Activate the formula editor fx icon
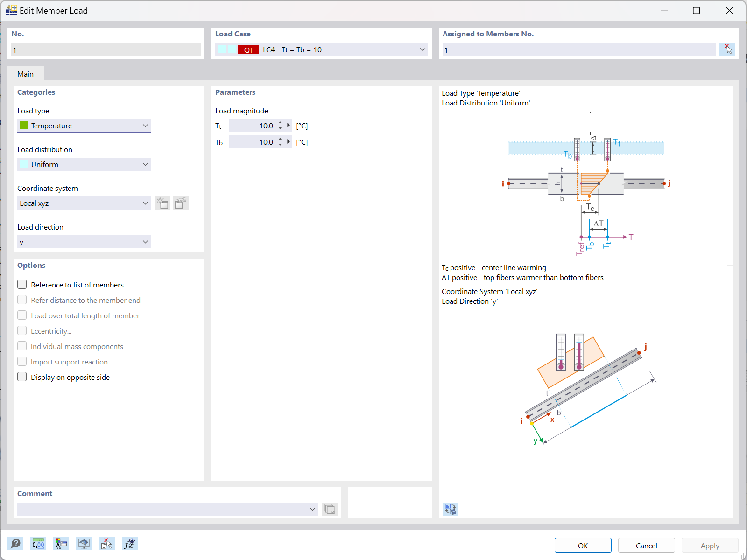This screenshot has height=560, width=747. pyautogui.click(x=129, y=544)
